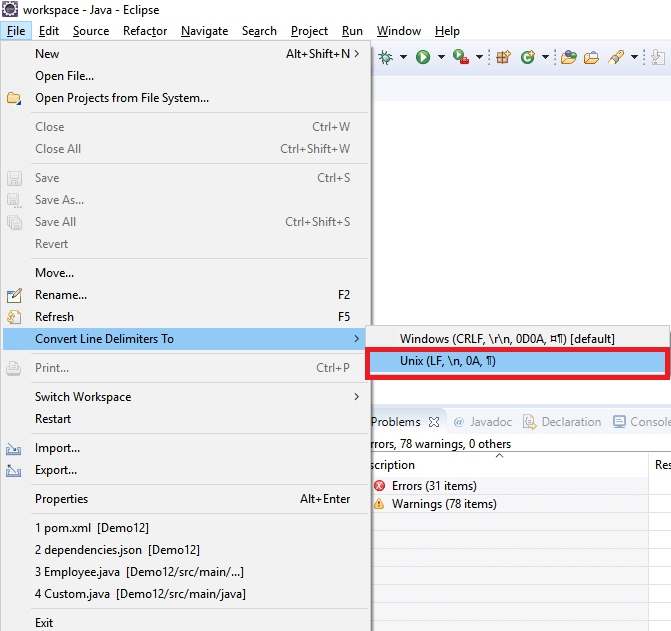Click the New Java Package icon

pyautogui.click(x=504, y=58)
